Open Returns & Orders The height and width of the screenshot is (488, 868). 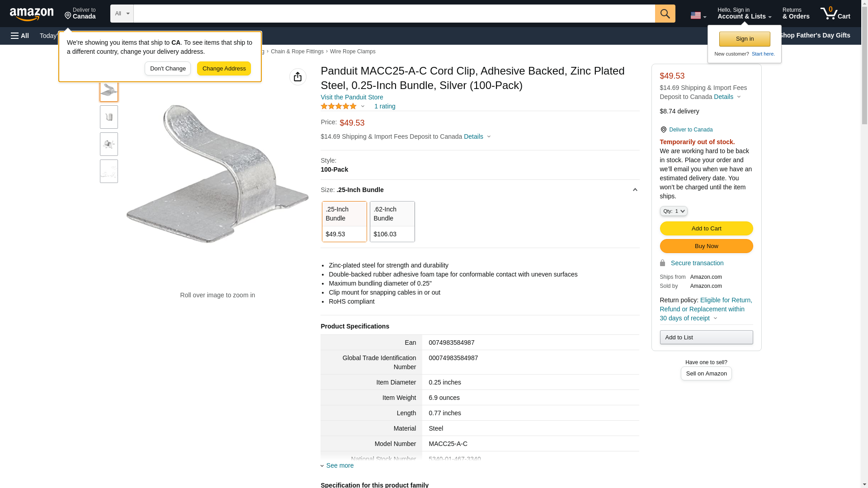pos(796,14)
